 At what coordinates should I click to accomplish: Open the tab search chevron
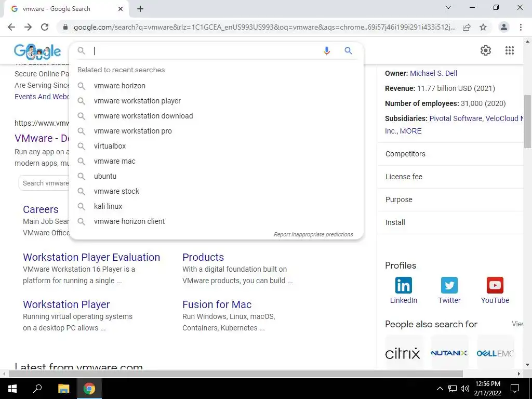(448, 7)
